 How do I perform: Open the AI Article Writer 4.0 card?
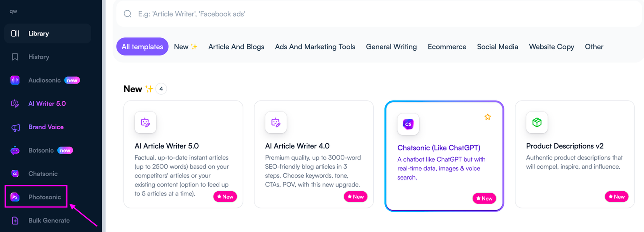coord(313,155)
